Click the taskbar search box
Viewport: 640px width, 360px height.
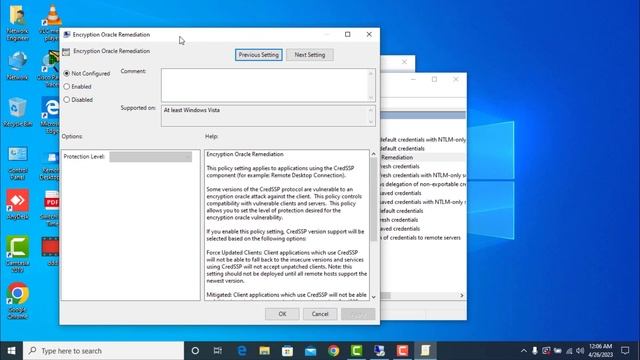[103, 351]
